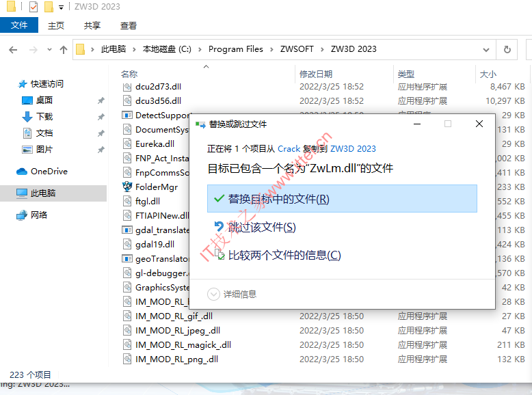532x395 pixels.
Task: Click the pin icon next to 文档
Action: tap(101, 133)
